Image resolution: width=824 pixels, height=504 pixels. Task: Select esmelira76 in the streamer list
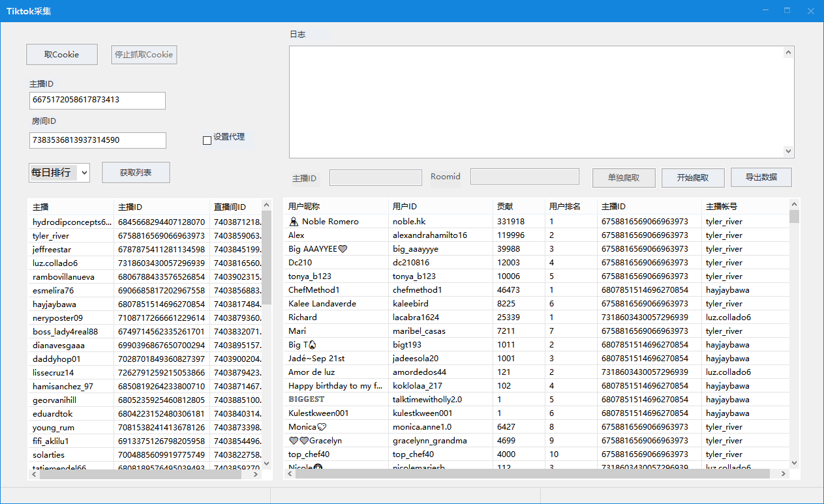coord(145,290)
